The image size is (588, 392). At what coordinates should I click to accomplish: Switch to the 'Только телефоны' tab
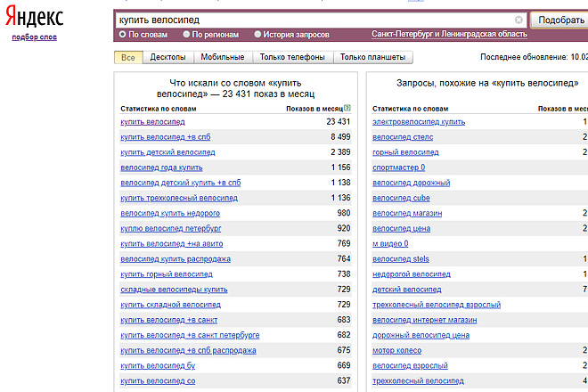point(292,57)
